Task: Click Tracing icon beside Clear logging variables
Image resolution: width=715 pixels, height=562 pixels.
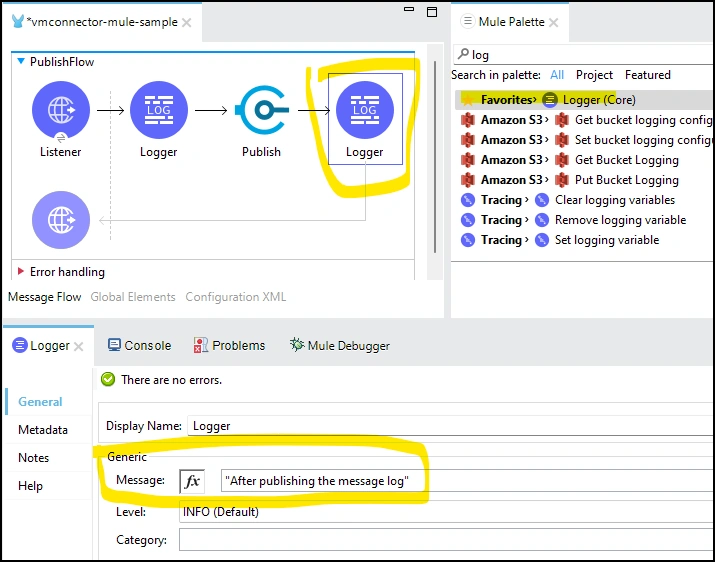Action: [542, 200]
